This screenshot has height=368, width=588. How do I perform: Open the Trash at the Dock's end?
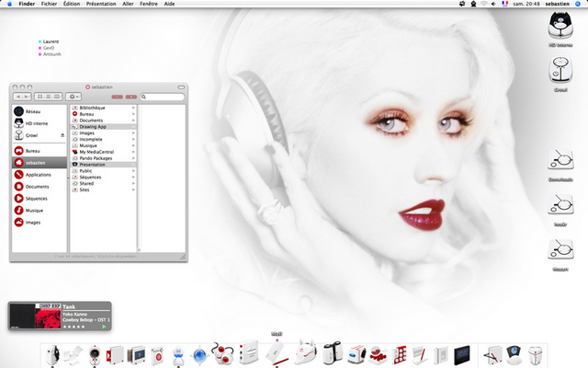(x=535, y=356)
